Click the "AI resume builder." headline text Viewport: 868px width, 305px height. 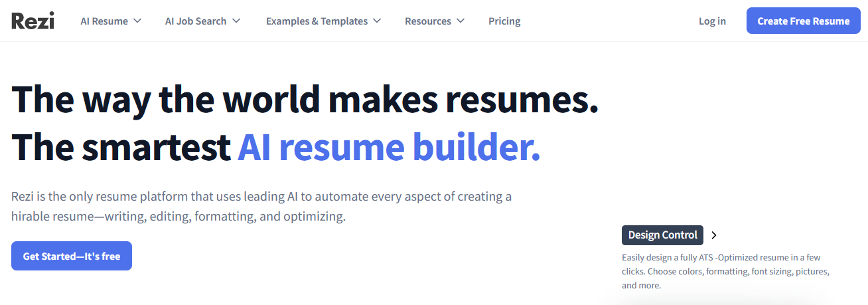click(x=389, y=147)
